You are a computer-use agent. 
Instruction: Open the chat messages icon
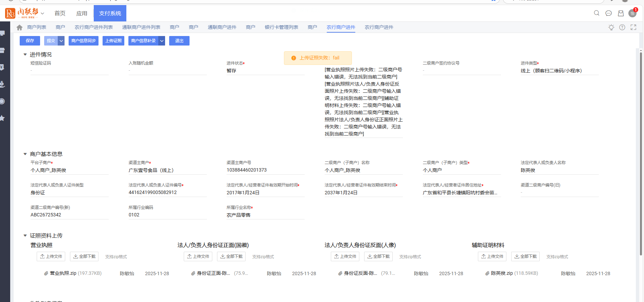(609, 13)
